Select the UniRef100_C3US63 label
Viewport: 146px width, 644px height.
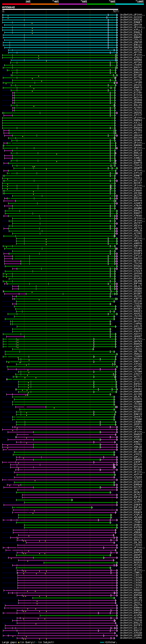click(131, 545)
